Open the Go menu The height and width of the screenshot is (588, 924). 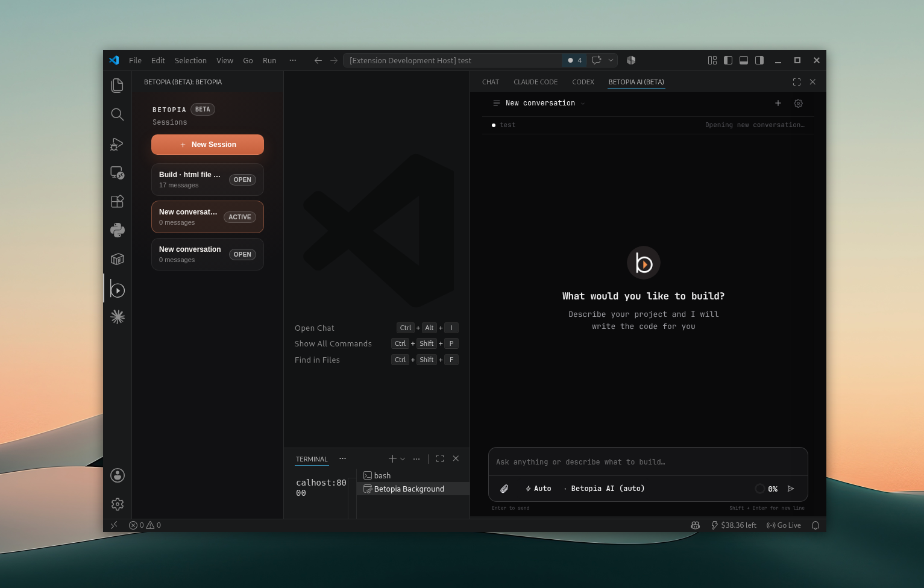(x=248, y=60)
